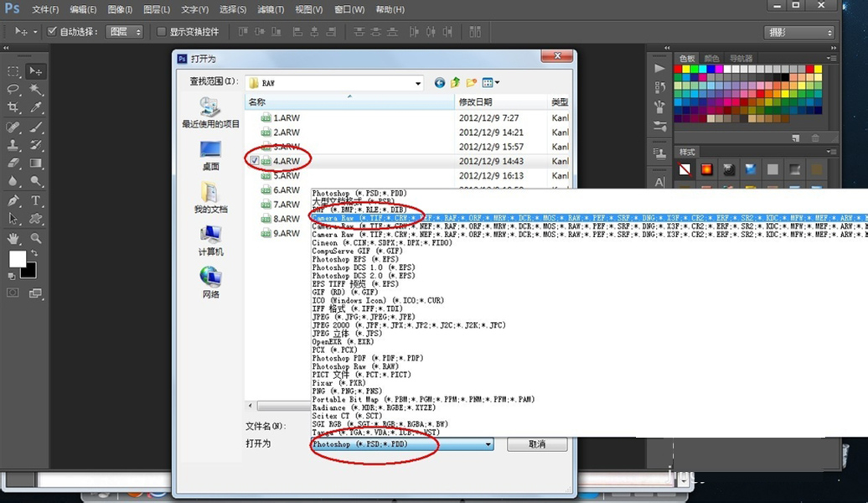
Task: Pick the cyan swatch in the top row
Action: coord(702,70)
